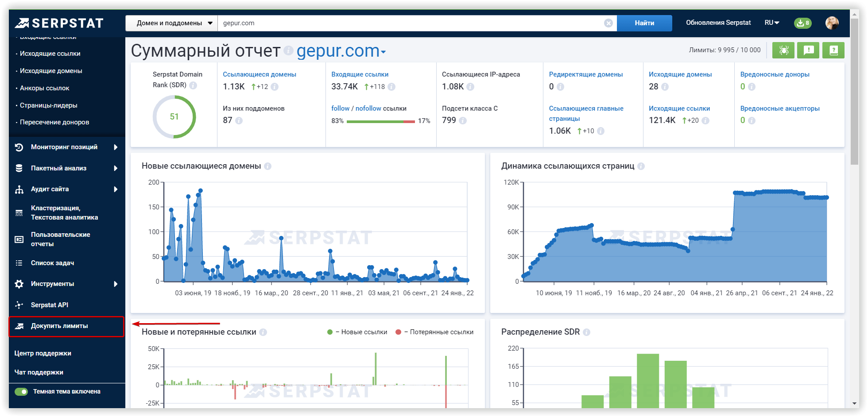The width and height of the screenshot is (868, 417).
Task: Open the Домен и поддомены dropdown
Action: [x=171, y=23]
